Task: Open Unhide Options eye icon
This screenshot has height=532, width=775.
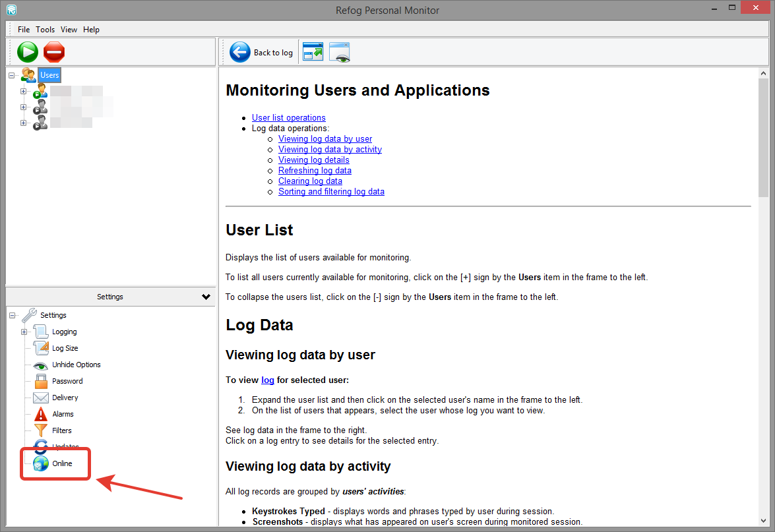Action: pos(40,365)
